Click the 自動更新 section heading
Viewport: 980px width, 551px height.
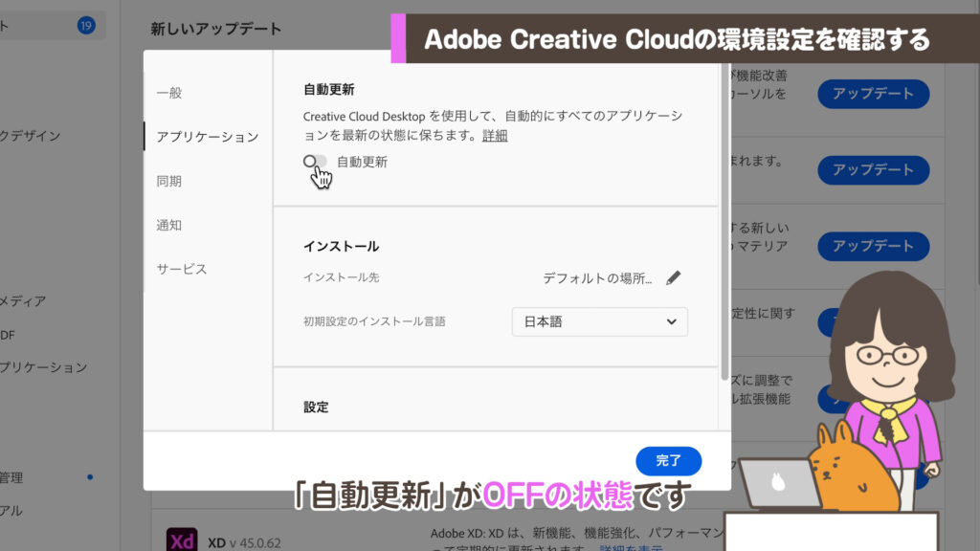pyautogui.click(x=329, y=89)
